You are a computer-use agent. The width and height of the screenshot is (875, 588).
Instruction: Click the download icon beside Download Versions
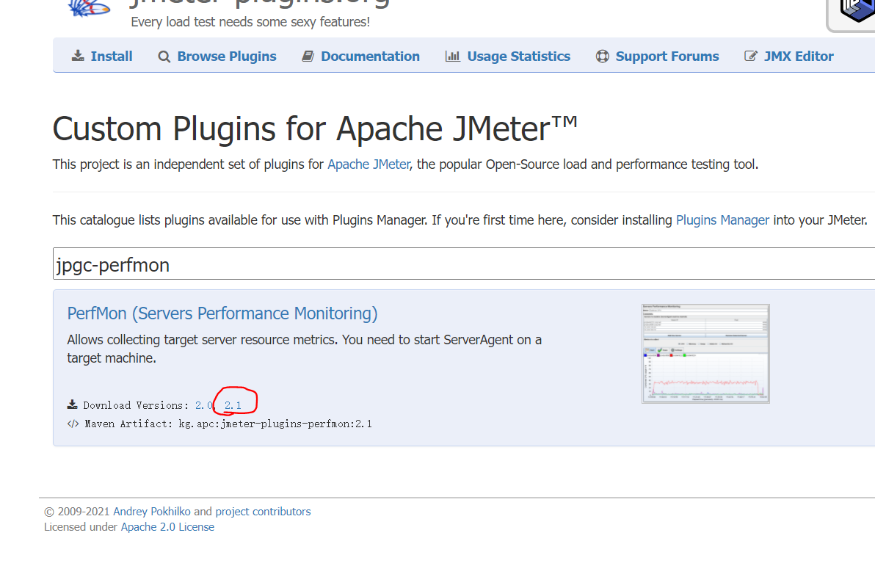click(73, 404)
